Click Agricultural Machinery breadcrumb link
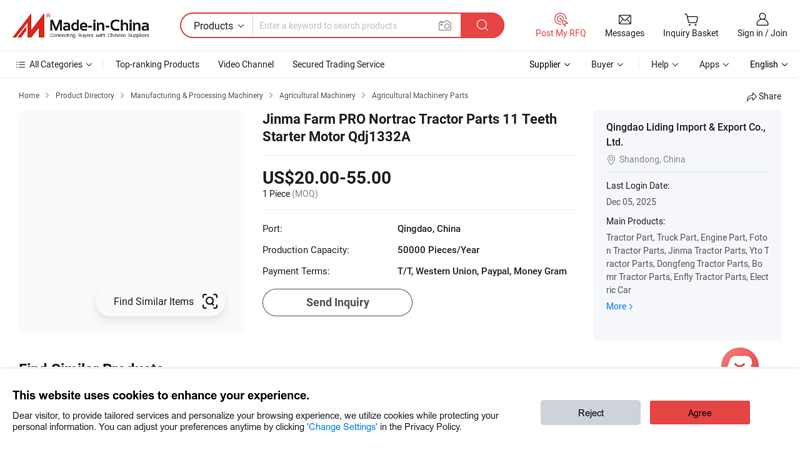Image resolution: width=800 pixels, height=450 pixels. 317,96
